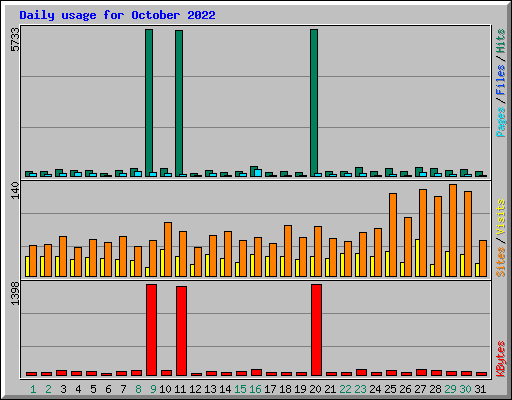Click day 25 on the x-axis
Viewport: 512px width, 400px height.
pyautogui.click(x=390, y=389)
